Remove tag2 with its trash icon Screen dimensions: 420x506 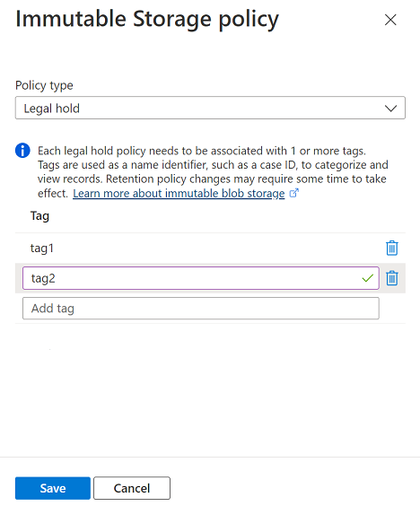pos(392,278)
